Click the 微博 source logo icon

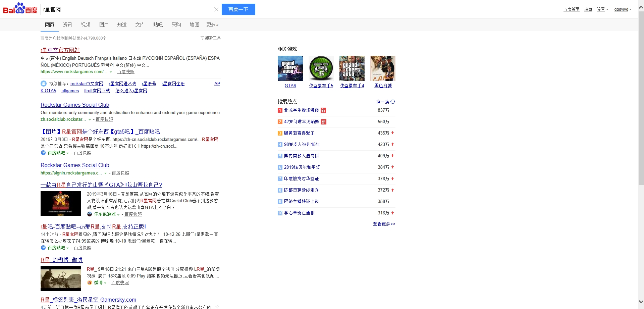point(90,282)
